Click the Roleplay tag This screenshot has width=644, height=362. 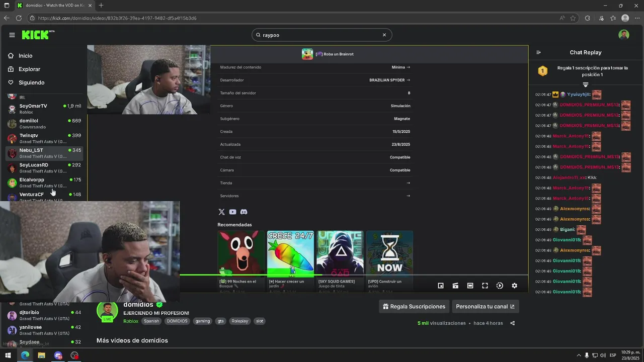240,321
